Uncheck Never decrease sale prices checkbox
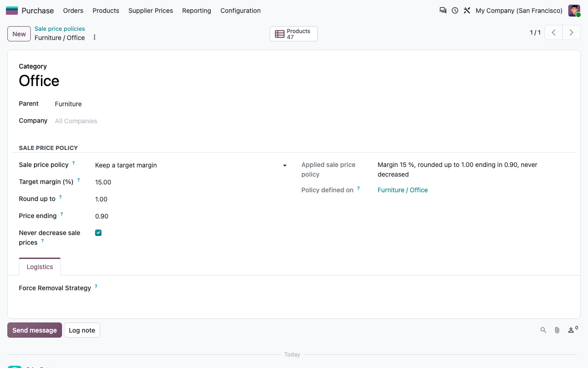588x368 pixels. (98, 233)
